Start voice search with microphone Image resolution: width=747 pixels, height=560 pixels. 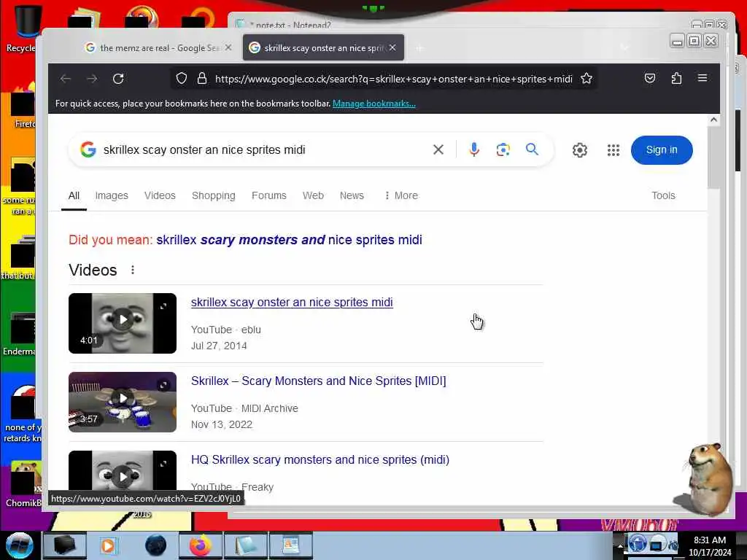[x=474, y=149]
